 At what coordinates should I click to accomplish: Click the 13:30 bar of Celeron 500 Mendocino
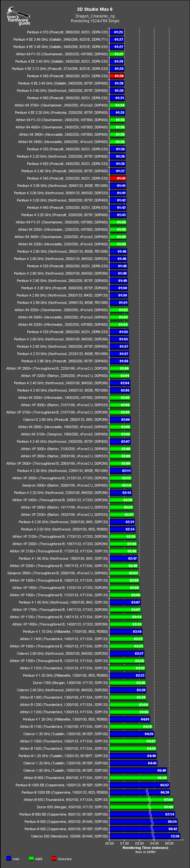coord(145,836)
